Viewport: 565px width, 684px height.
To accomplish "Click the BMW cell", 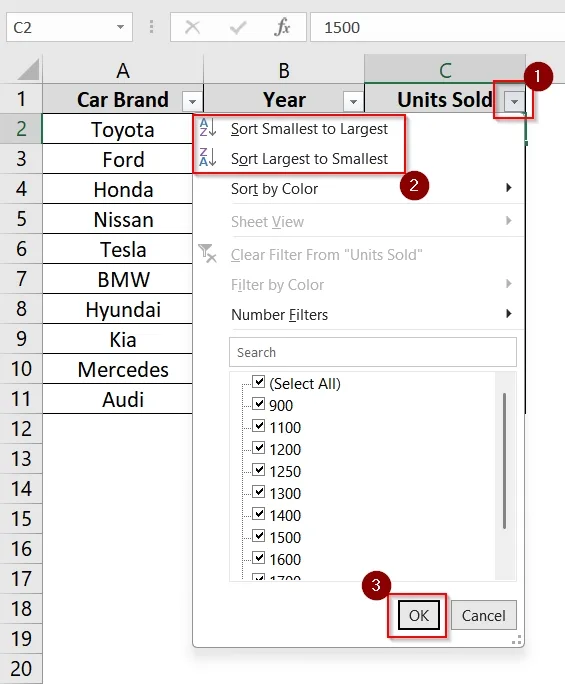I will pos(117,279).
